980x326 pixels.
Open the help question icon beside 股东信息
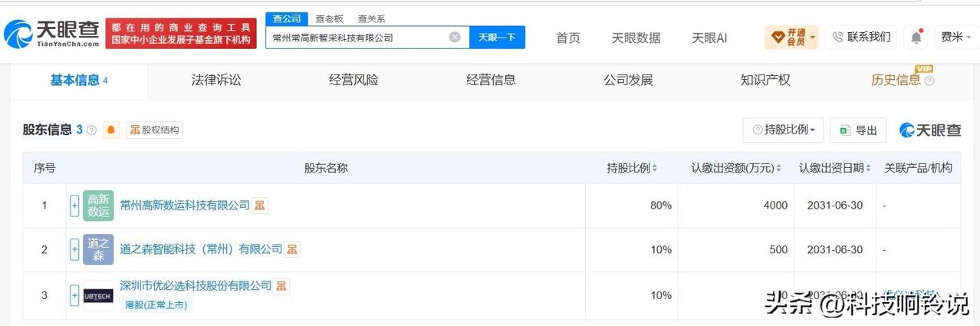tap(92, 130)
